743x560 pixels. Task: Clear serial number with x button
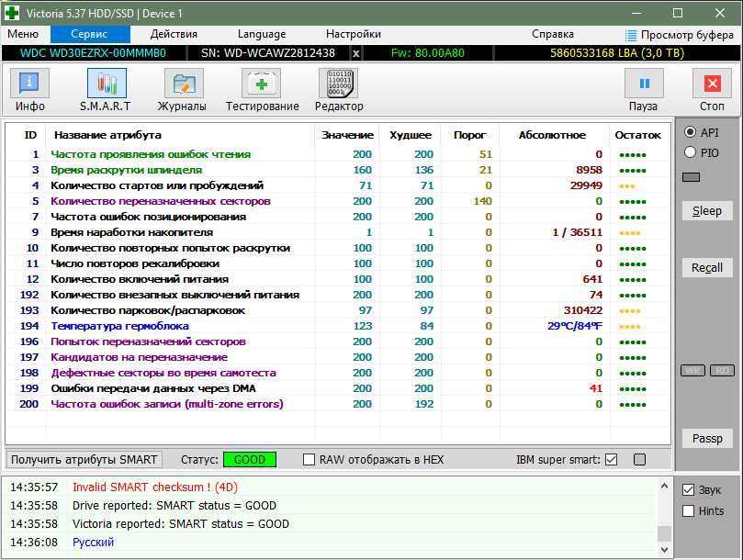tap(355, 53)
